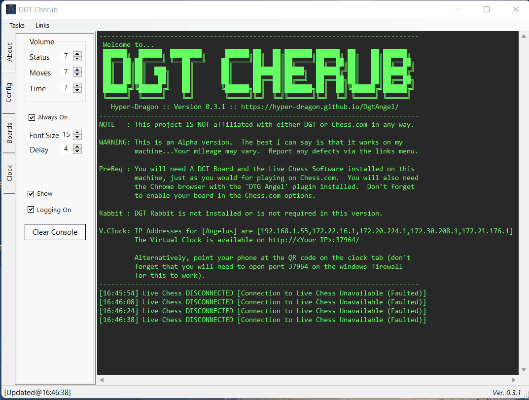Image resolution: width=529 pixels, height=400 pixels.
Task: Close the DGT Cherub window
Action: pyautogui.click(x=516, y=9)
